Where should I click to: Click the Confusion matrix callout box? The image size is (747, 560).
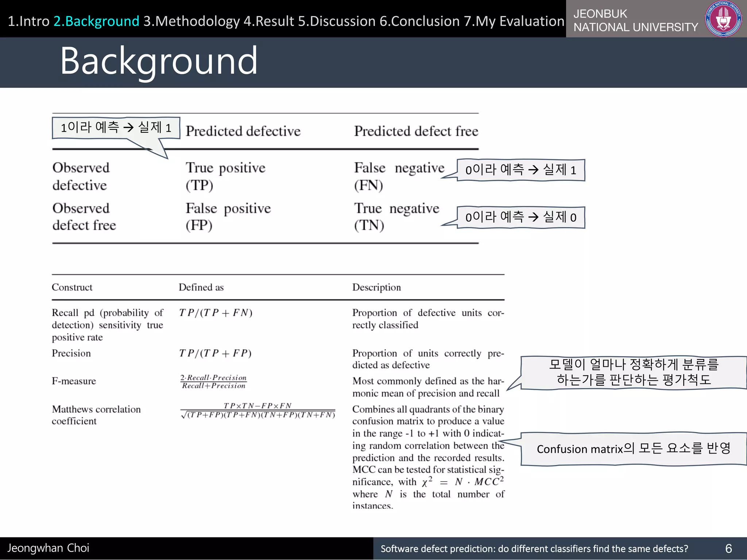point(634,449)
